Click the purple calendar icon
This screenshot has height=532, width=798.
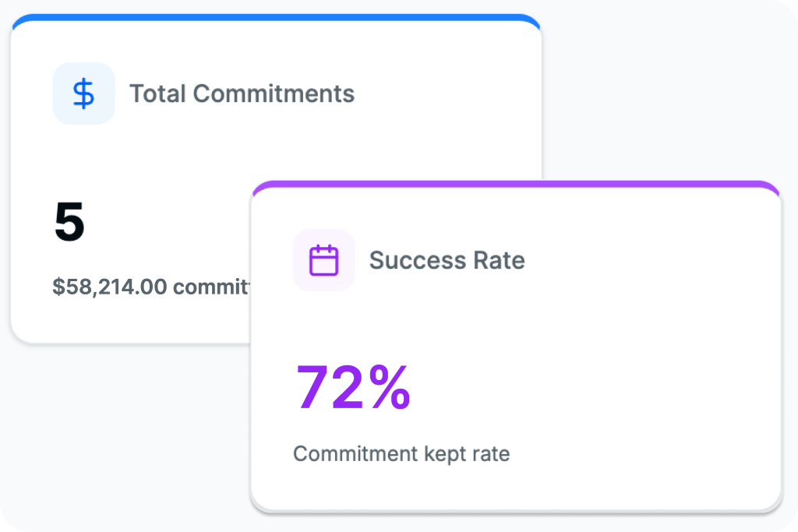(323, 260)
